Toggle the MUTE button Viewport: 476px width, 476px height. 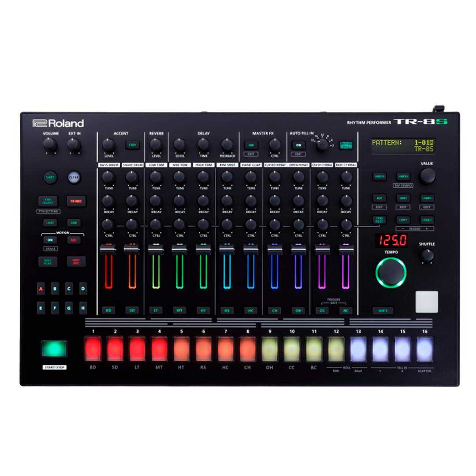click(x=383, y=311)
